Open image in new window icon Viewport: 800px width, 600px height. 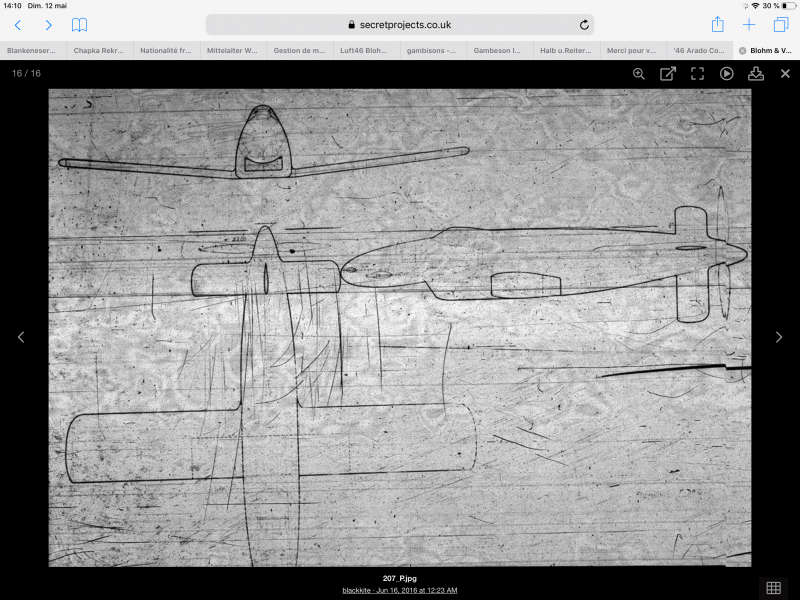[x=668, y=73]
